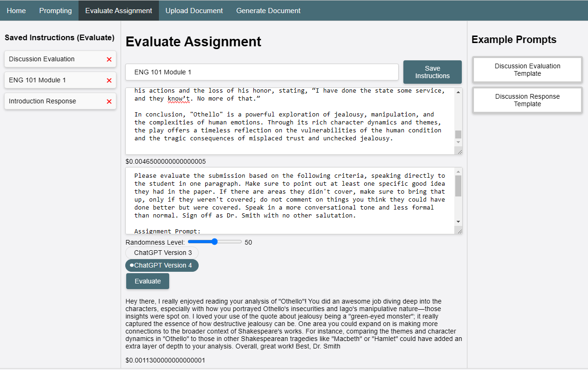
Task: Click the Assignment Prompt: line in instructions
Action: (167, 231)
